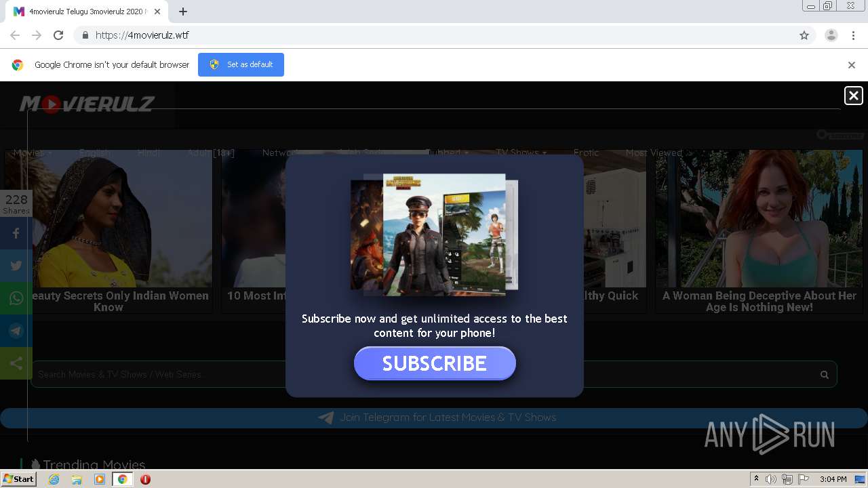Click the browser forward arrow

(x=37, y=35)
